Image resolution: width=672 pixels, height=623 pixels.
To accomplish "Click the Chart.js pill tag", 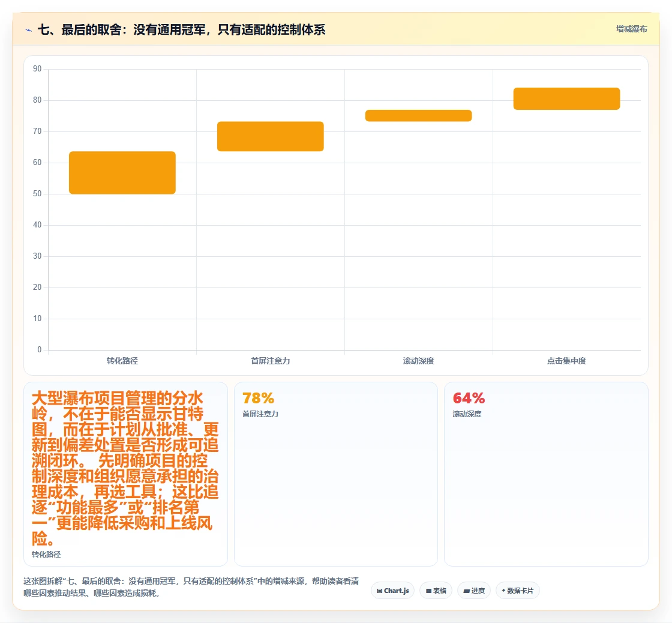I will 392,591.
